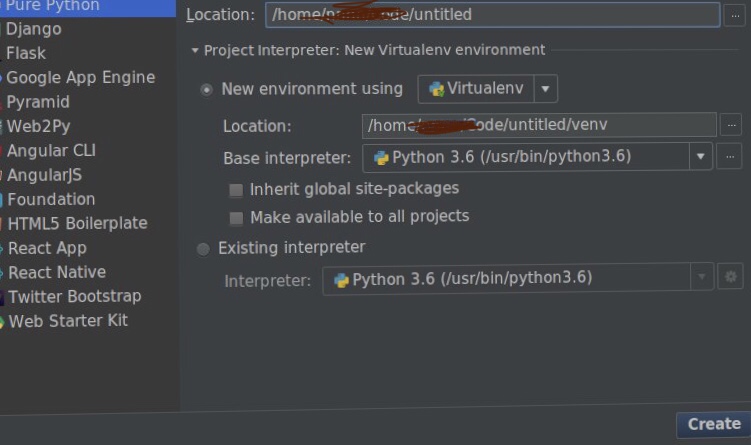The image size is (751, 445).
Task: Click the 'Base interpreter:' label
Action: pos(287,158)
